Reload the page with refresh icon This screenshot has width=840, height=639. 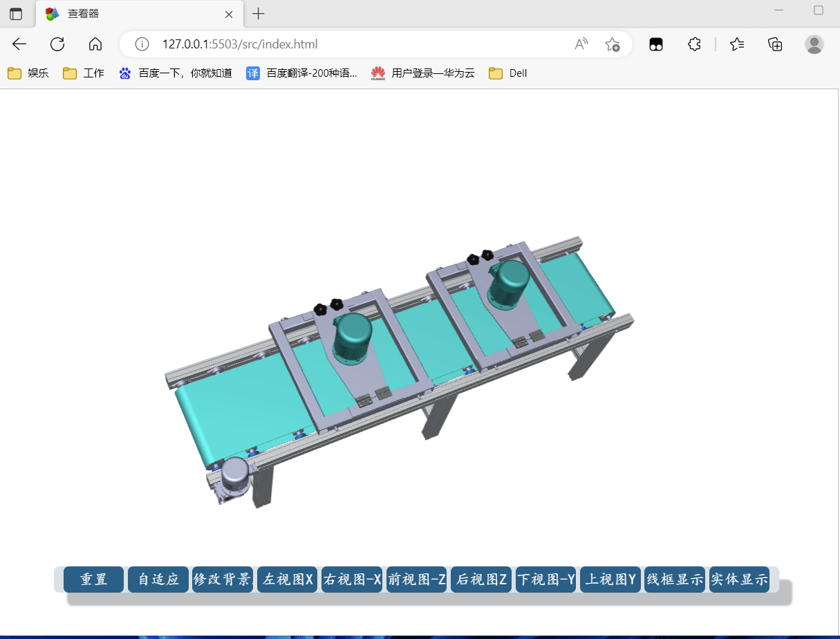click(57, 44)
